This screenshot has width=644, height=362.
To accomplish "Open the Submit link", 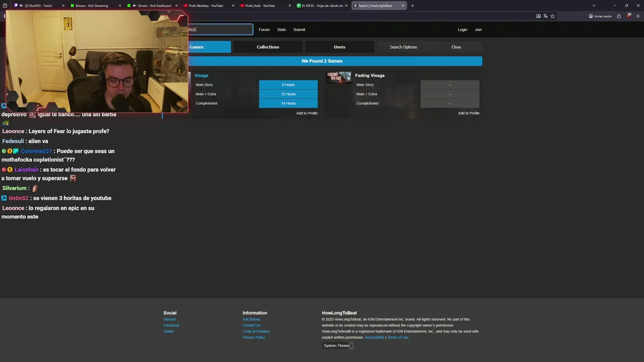I will point(299,30).
